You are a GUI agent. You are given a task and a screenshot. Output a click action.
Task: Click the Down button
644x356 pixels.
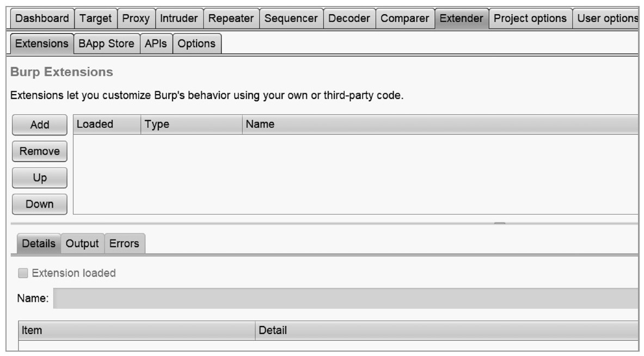coord(40,204)
